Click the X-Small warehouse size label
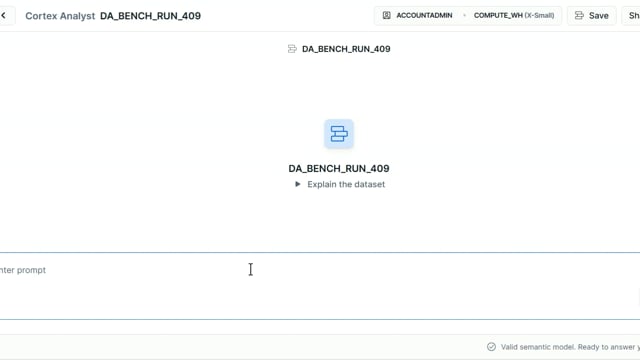Image resolution: width=640 pixels, height=360 pixels. (539, 16)
